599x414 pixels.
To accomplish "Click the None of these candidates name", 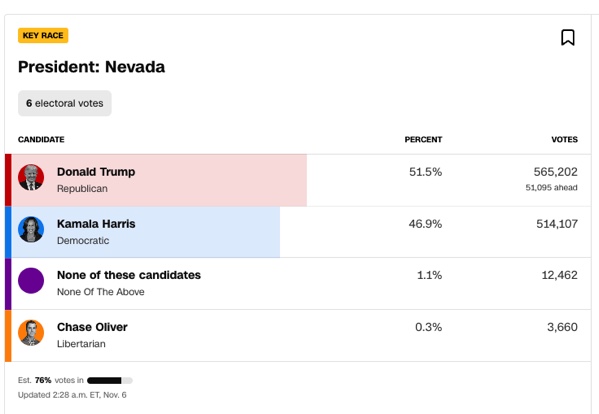I will 129,275.
